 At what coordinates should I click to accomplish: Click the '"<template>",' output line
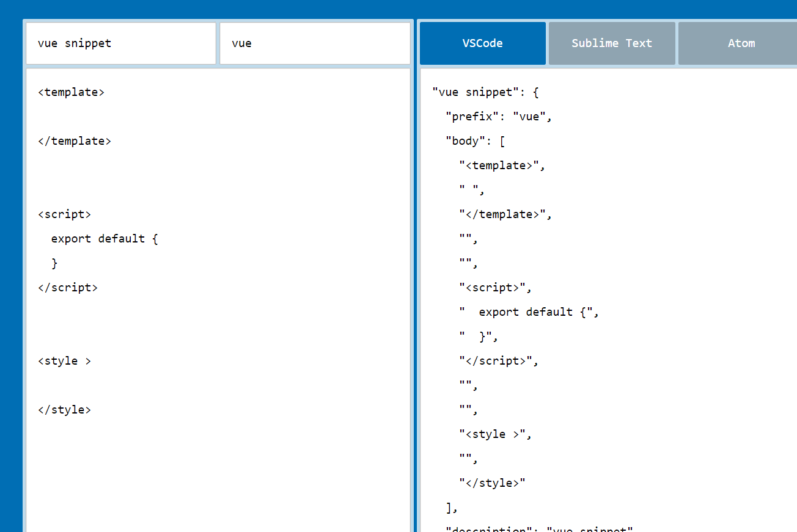coord(502,166)
